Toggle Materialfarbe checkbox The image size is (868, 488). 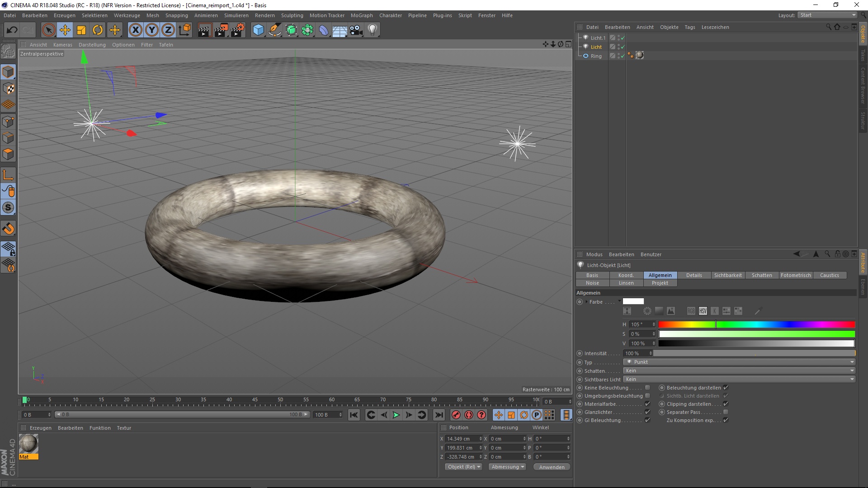click(647, 404)
